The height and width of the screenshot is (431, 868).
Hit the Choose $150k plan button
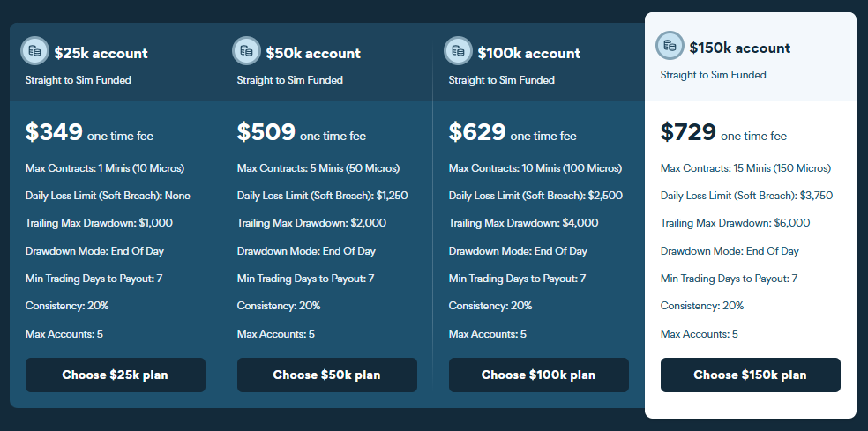pos(750,375)
